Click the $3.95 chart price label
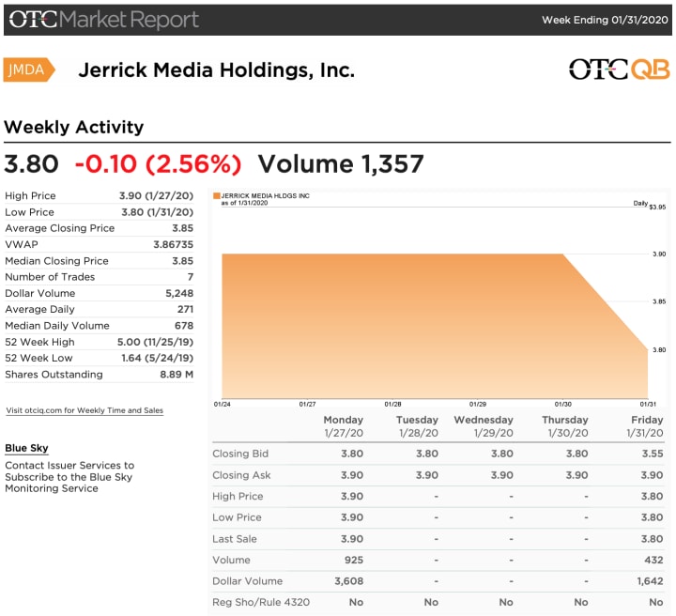Image resolution: width=676 pixels, height=616 pixels. pos(657,207)
